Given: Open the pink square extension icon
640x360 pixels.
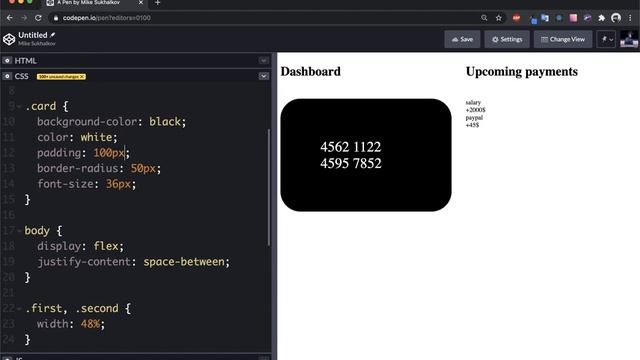Looking at the screenshot, I should (x=573, y=18).
